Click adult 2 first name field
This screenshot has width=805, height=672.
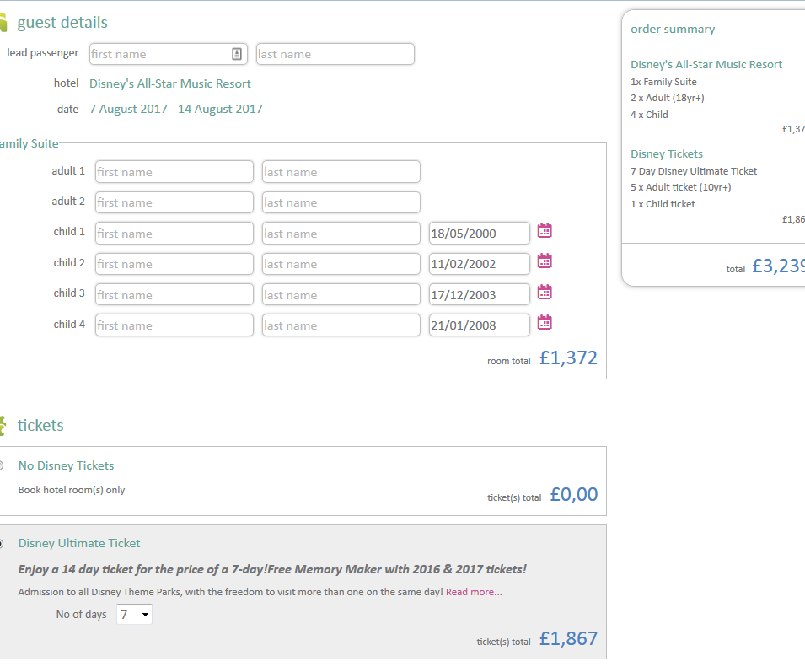point(174,202)
